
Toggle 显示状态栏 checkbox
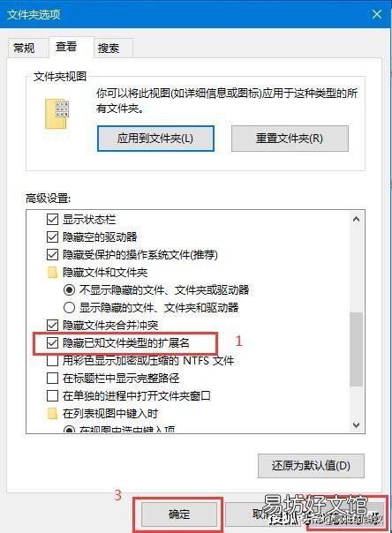(52, 219)
